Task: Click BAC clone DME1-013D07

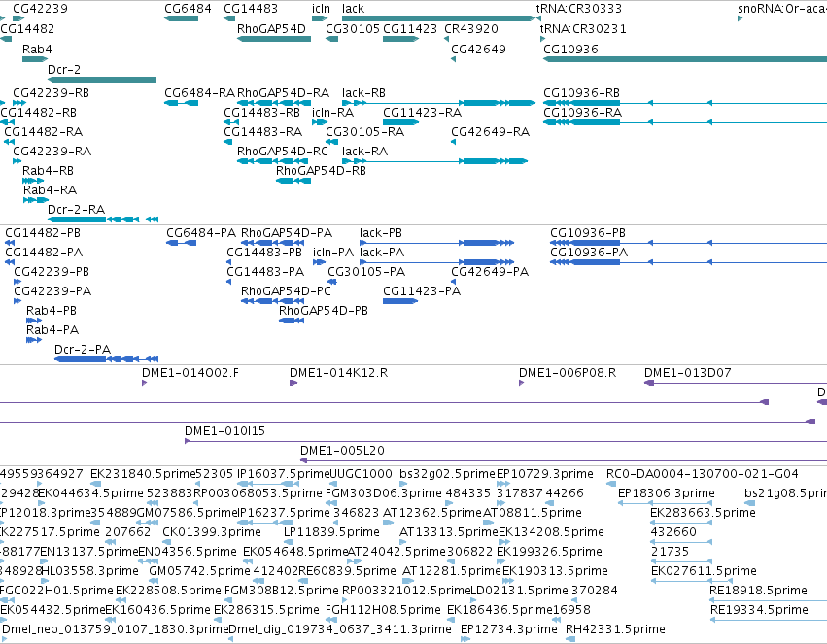Action: [x=688, y=373]
